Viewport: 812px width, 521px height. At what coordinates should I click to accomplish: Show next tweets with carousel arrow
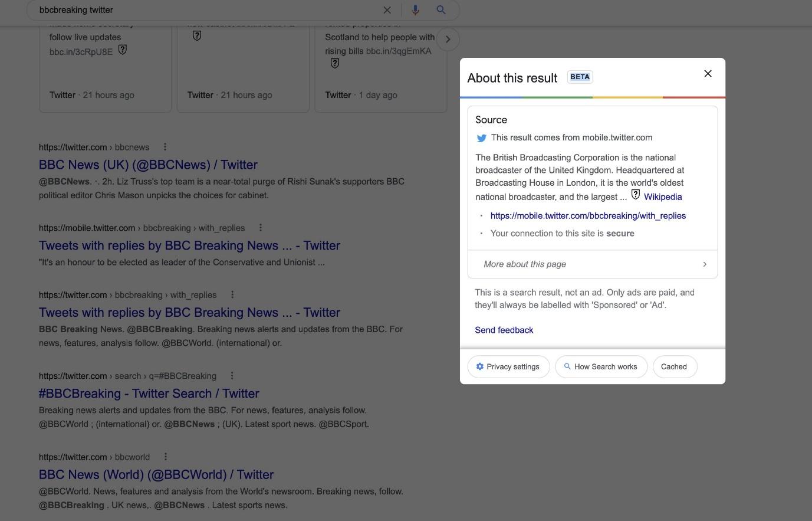click(448, 40)
